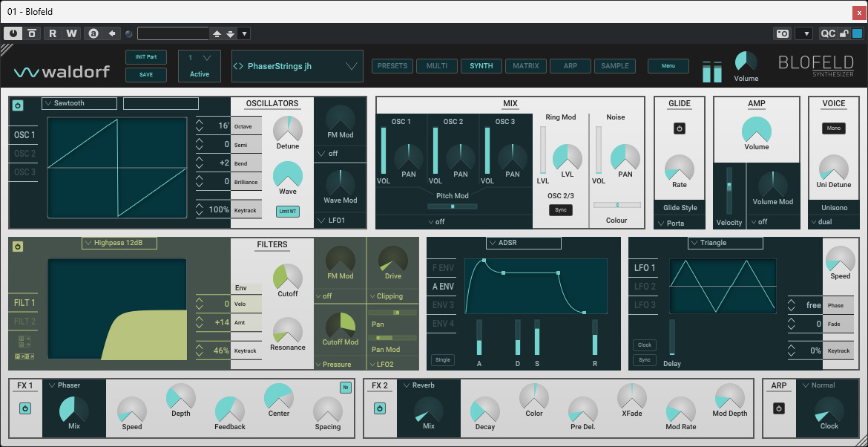The width and height of the screenshot is (868, 447).
Task: Toggle the FX 1 power icon
Action: 25,409
